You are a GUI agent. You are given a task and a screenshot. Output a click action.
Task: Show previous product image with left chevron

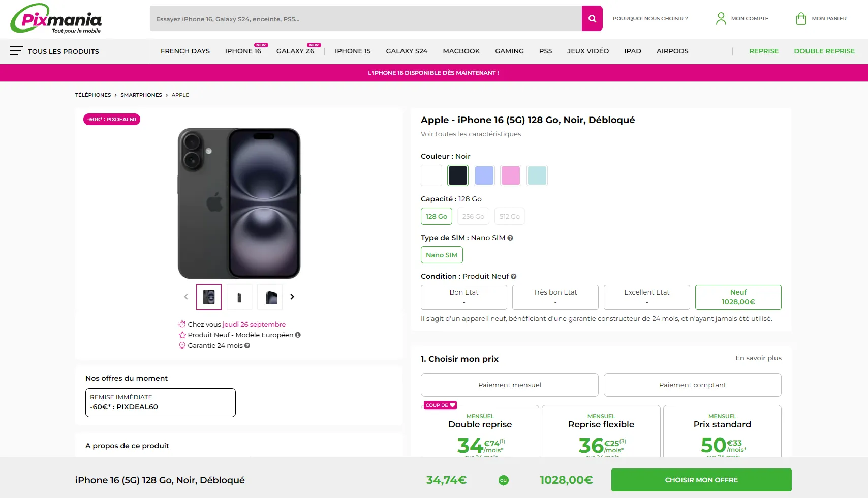(x=186, y=297)
